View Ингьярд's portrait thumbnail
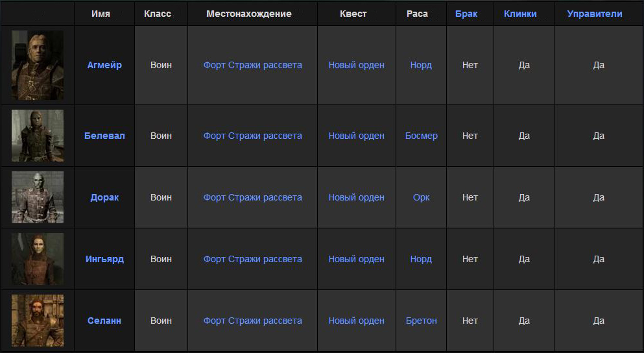 (38, 259)
